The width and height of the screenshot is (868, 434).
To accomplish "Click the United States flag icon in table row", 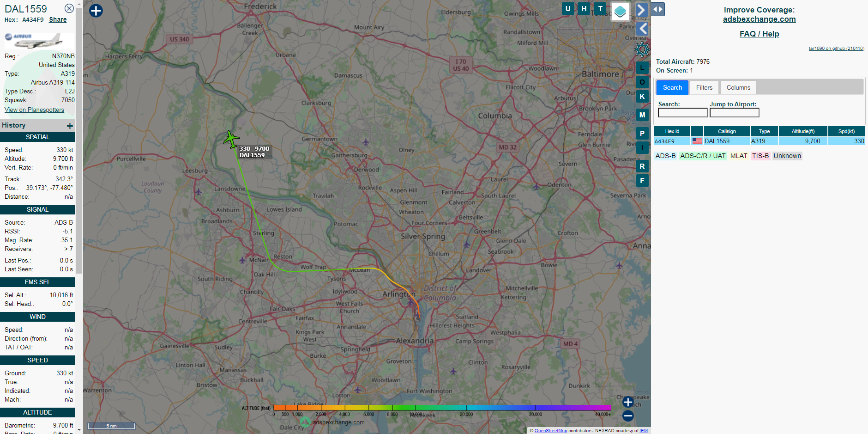I will click(x=697, y=141).
